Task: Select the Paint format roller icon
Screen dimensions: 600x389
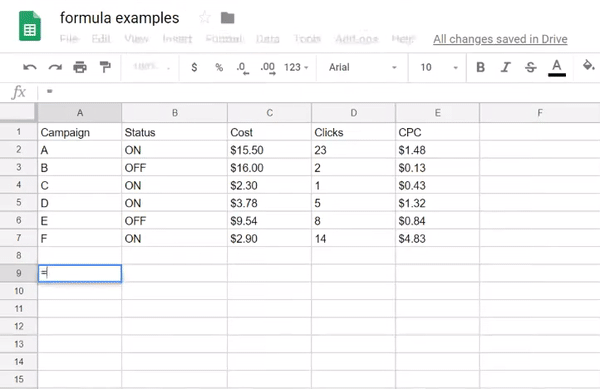Action: pyautogui.click(x=105, y=67)
